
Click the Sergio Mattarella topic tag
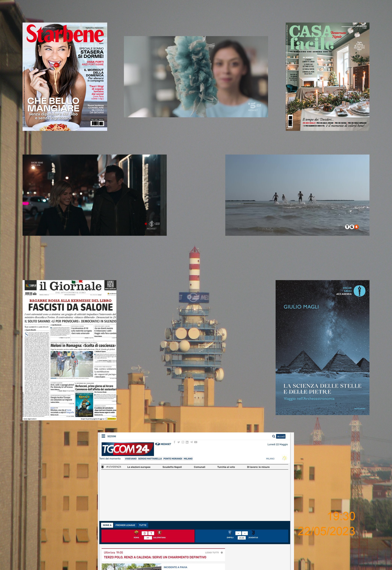150,459
